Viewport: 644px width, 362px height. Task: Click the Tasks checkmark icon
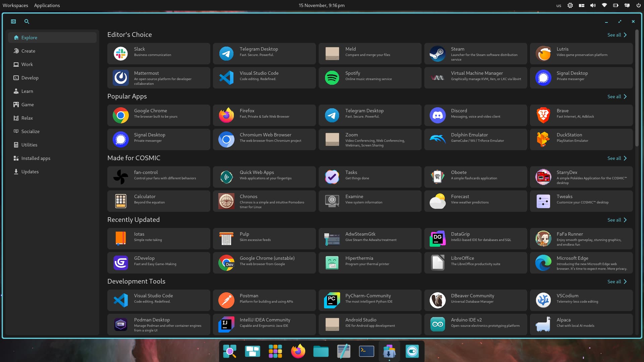click(332, 177)
